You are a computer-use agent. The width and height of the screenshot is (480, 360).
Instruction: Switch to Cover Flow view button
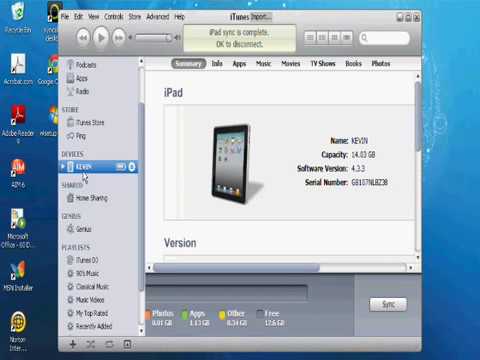(x=347, y=37)
